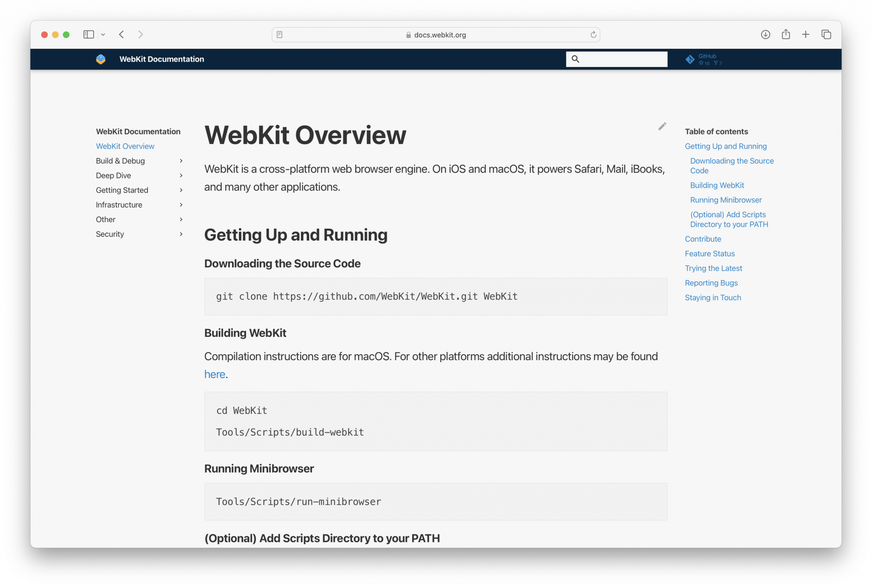This screenshot has width=872, height=588.
Task: Open Reporting Bugs in table of contents
Action: [711, 283]
